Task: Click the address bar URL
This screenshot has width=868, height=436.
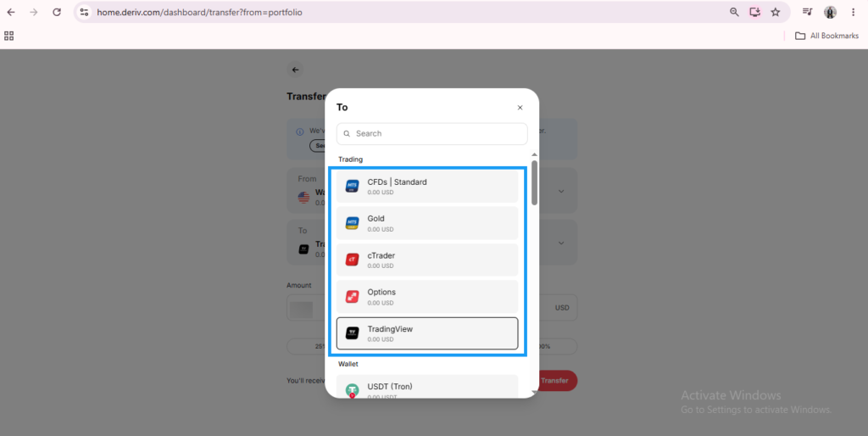Action: (x=200, y=12)
